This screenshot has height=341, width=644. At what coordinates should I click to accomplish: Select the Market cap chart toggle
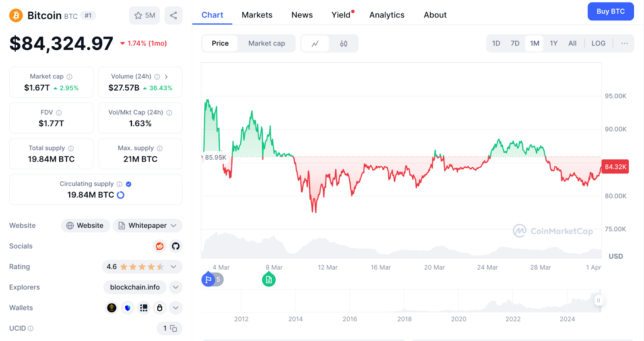tap(266, 43)
